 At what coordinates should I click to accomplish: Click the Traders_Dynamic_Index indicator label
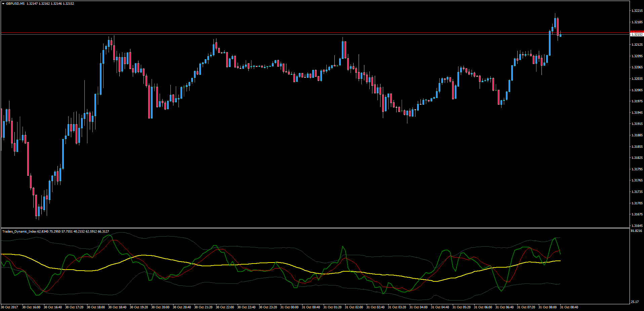(19, 232)
